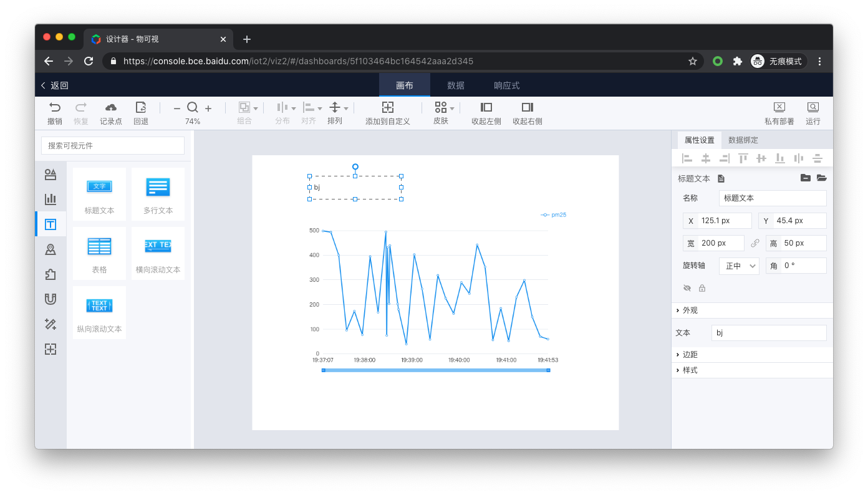This screenshot has width=868, height=495.
Task: Click the 运行 run icon
Action: 813,107
